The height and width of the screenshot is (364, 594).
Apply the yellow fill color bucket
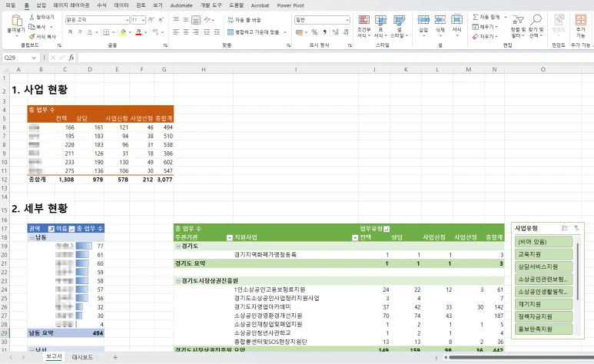(x=123, y=32)
